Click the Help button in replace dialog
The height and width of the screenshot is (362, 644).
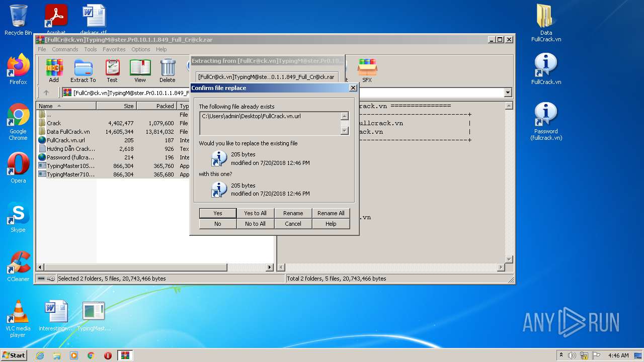coord(331,224)
